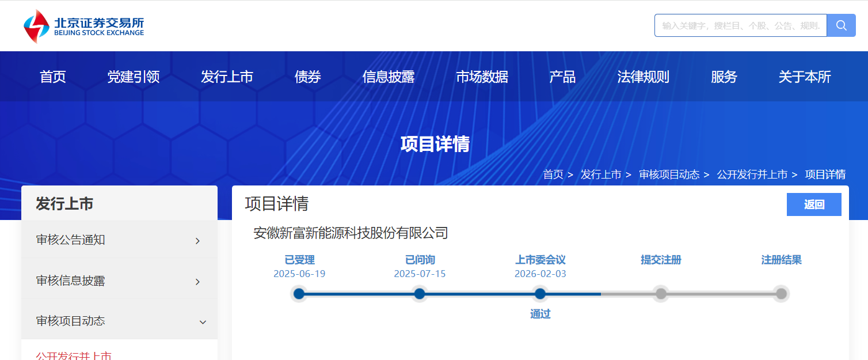Open the 党建引领 navigation item
This screenshot has width=868, height=360.
pyautogui.click(x=134, y=77)
